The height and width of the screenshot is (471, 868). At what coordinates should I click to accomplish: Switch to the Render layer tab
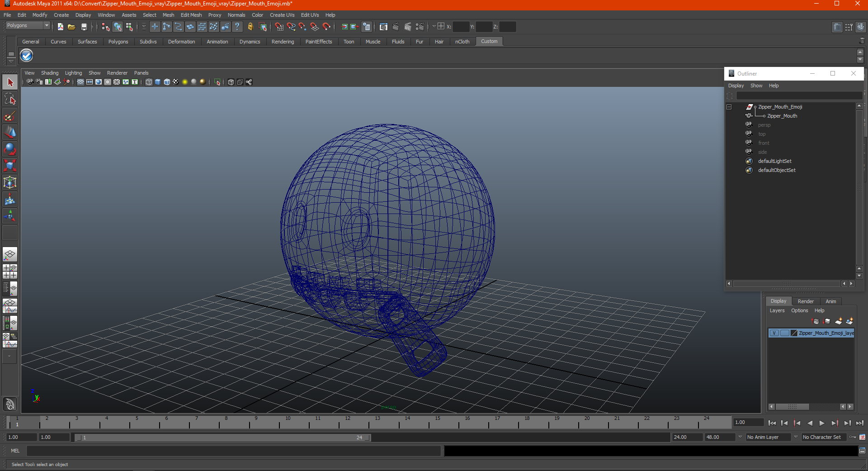pos(806,301)
